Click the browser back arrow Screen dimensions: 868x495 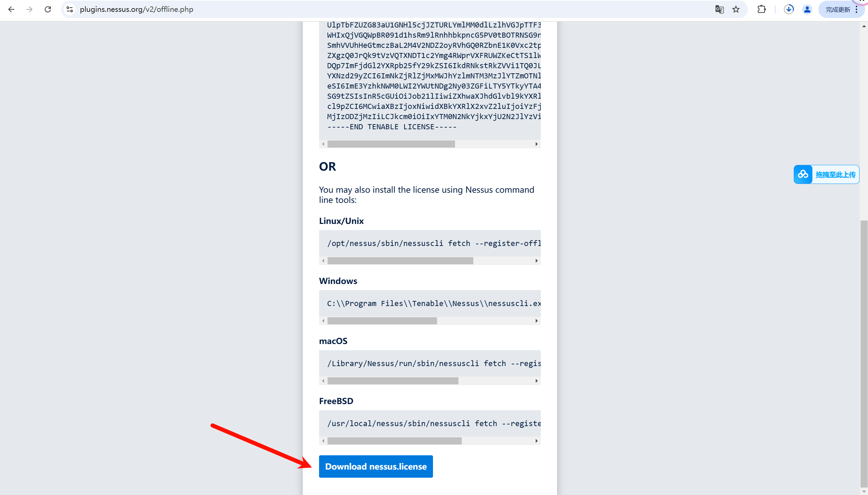point(11,9)
